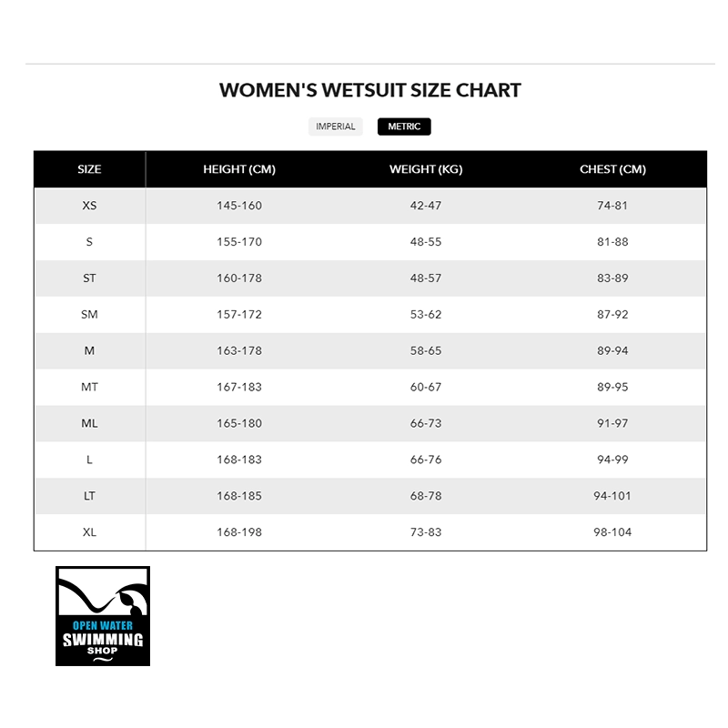Click the Chest (CM) column header
The image size is (728, 728).
coord(612,169)
